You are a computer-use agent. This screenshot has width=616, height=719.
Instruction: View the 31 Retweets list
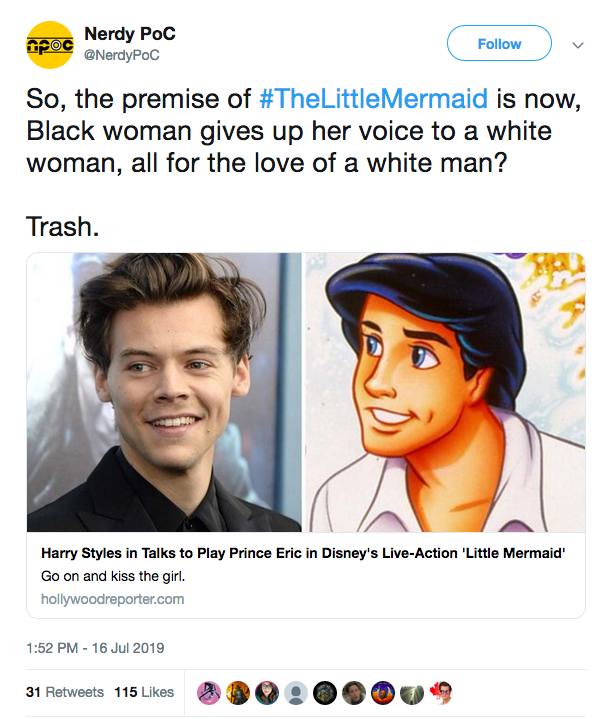pos(64,692)
